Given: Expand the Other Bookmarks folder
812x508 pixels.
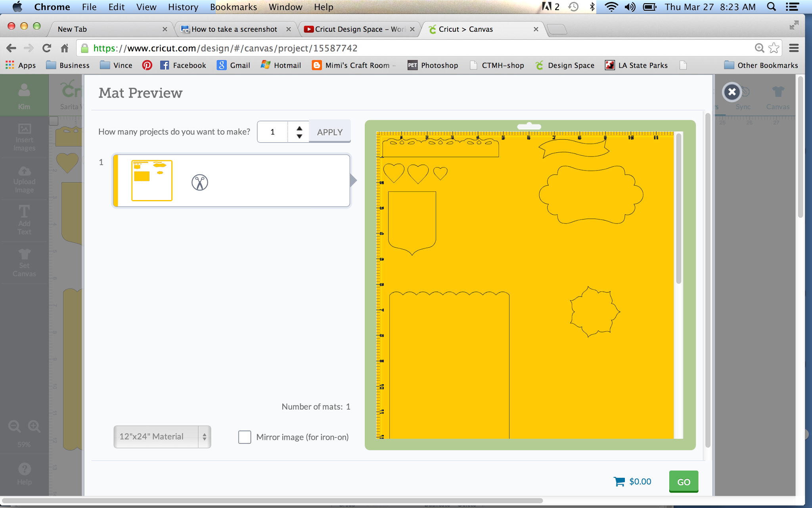Looking at the screenshot, I should pos(761,65).
